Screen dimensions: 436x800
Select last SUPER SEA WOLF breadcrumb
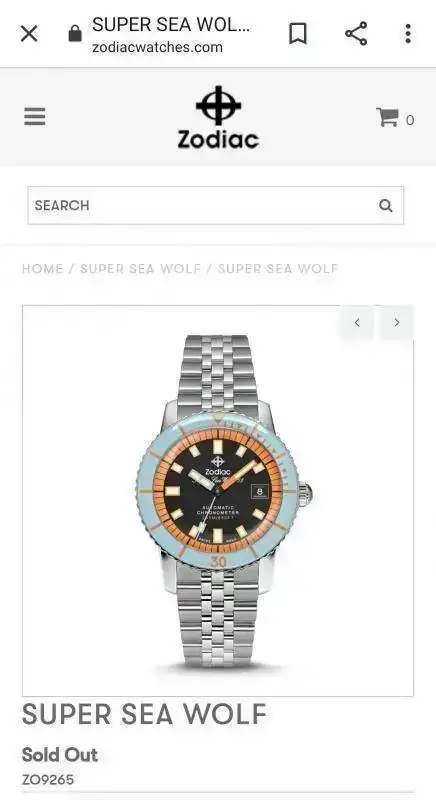pyautogui.click(x=278, y=269)
